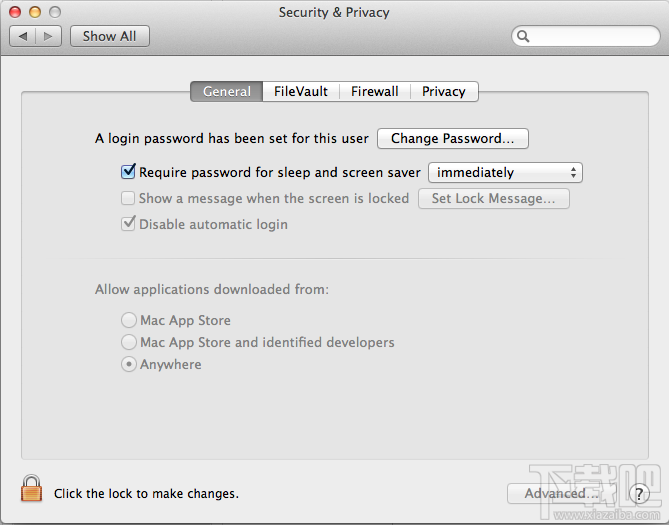Go back with the left arrow button
Image resolution: width=669 pixels, height=525 pixels.
click(23, 36)
